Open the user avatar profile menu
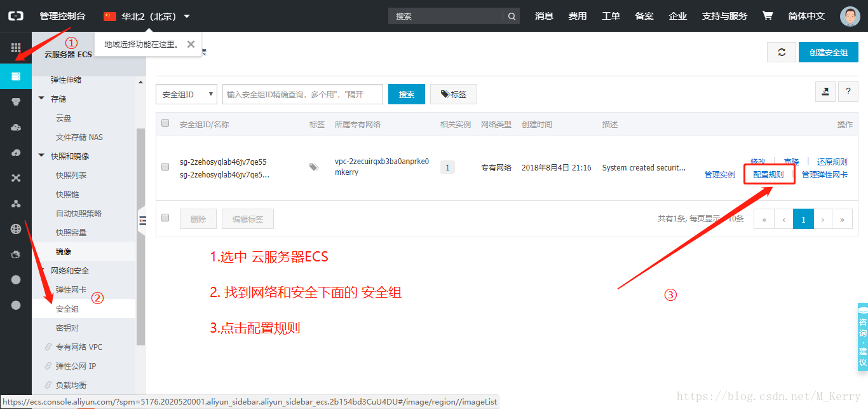The height and width of the screenshot is (409, 868). pos(850,17)
